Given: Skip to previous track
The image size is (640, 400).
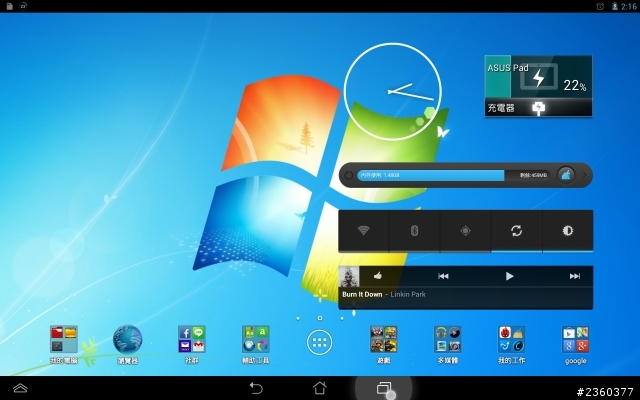Looking at the screenshot, I should pos(443,276).
